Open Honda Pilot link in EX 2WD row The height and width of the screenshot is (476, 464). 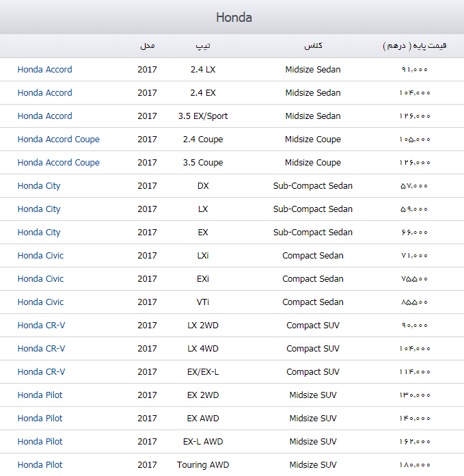tap(40, 395)
